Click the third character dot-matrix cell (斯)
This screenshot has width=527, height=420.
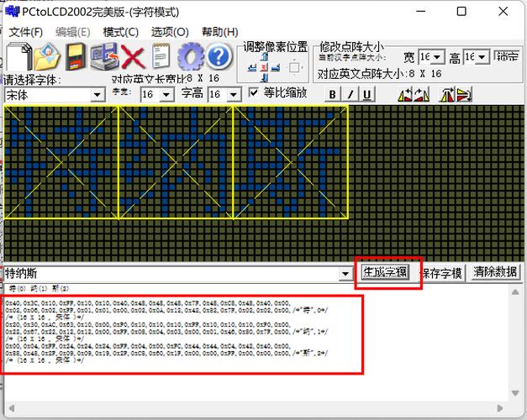291,163
